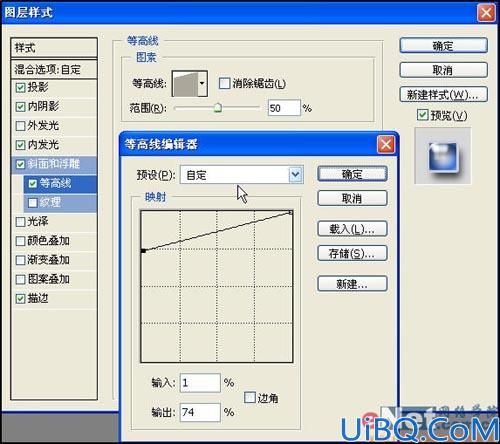The width and height of the screenshot is (500, 444).
Task: Open the 等高线 contour picker arrow
Action: coord(202,84)
